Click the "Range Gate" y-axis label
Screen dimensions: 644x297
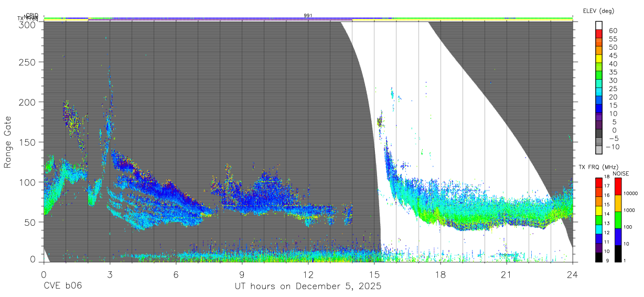point(8,142)
